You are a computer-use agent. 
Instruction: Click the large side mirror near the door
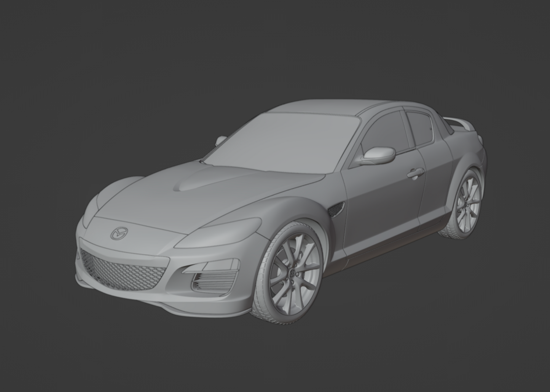pos(378,155)
